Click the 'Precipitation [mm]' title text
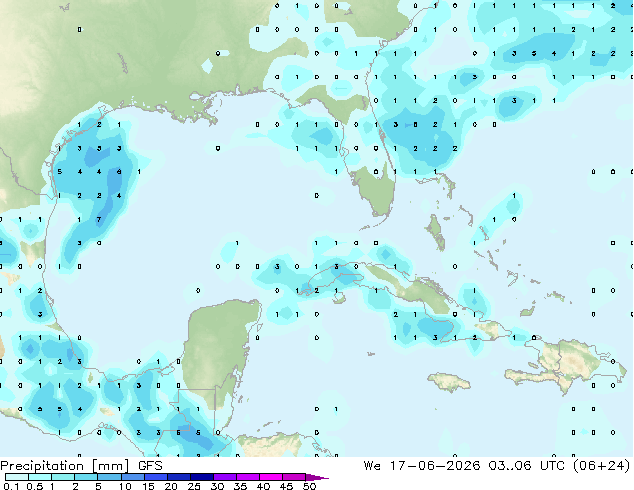This screenshot has width=634, height=490. point(65,466)
